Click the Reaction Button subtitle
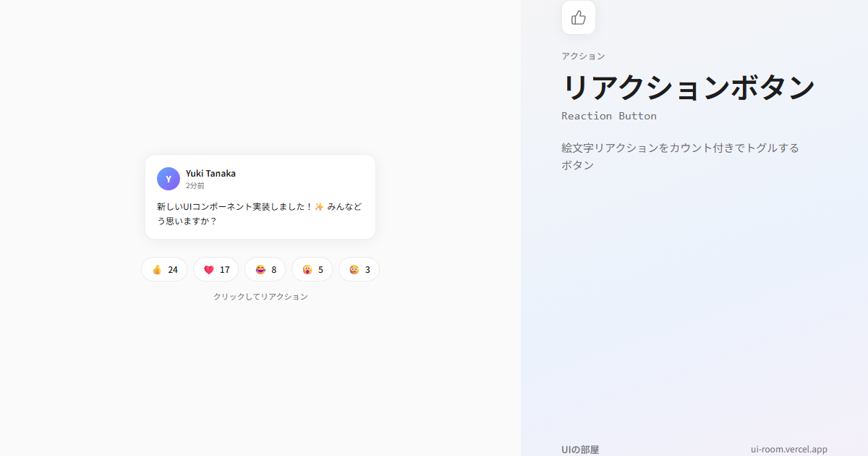 click(x=609, y=116)
